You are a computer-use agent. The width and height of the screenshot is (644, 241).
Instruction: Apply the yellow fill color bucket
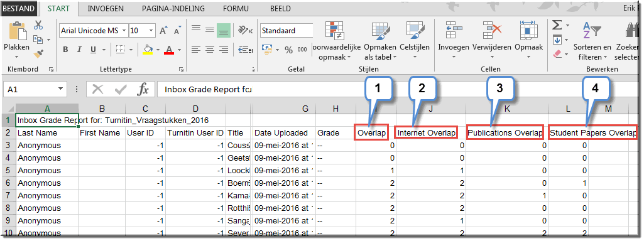[x=148, y=50]
